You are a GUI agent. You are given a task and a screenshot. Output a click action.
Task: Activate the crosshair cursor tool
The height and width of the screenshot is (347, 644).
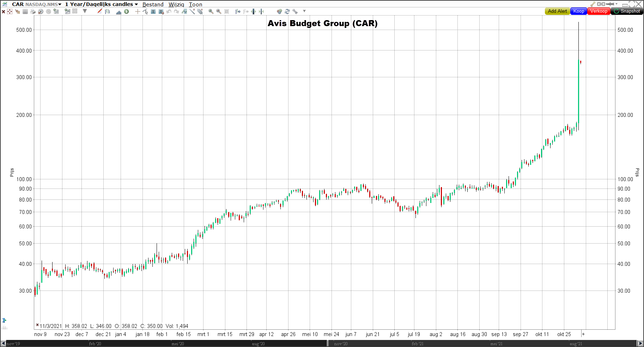point(138,11)
